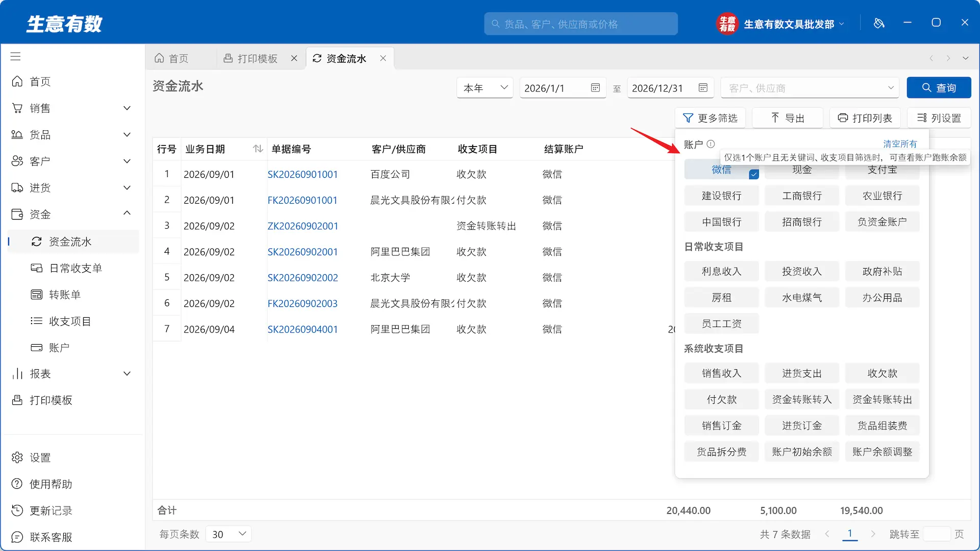Click the calendar icon of start date 2026/1/1
980x551 pixels.
pos(595,88)
